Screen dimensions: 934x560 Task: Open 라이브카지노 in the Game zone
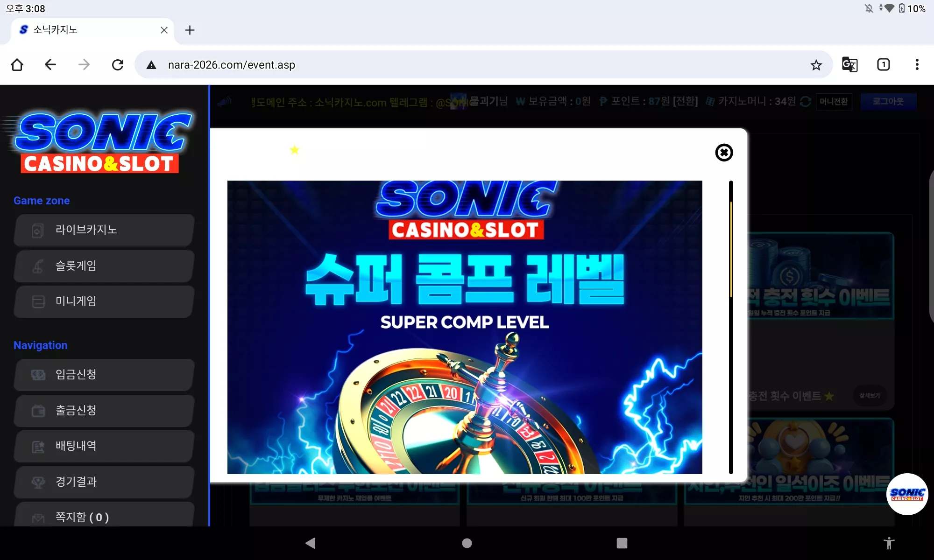click(x=104, y=230)
